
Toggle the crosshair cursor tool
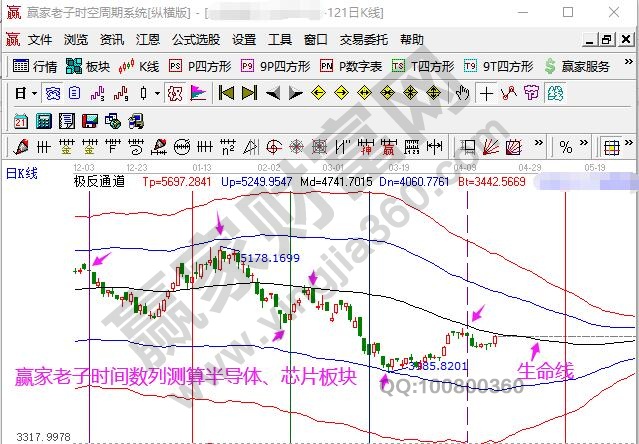(x=486, y=93)
